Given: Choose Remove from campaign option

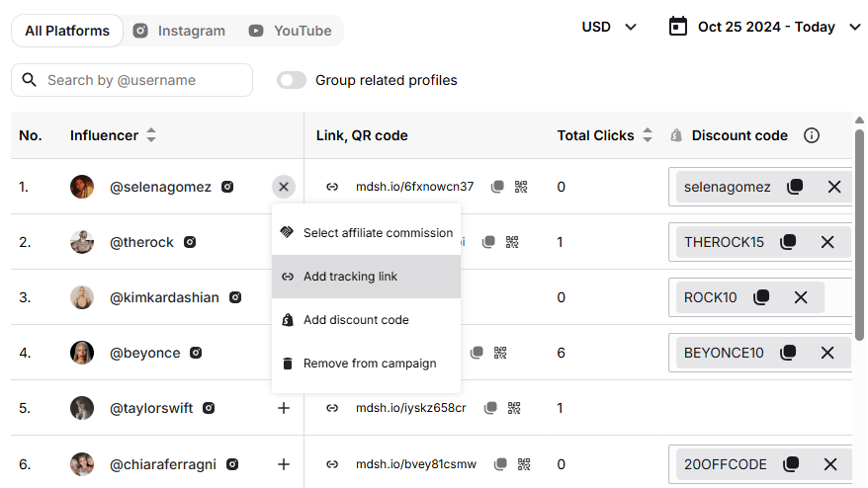Looking at the screenshot, I should pyautogui.click(x=366, y=364).
